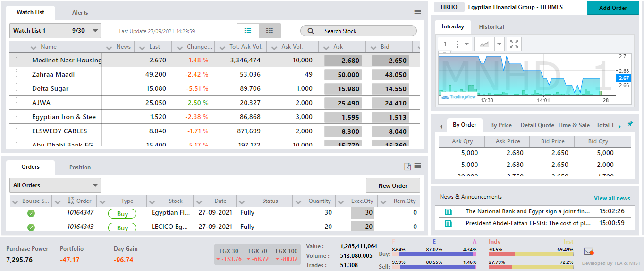The image size is (644, 271).
Task: Click green status check for order 10164347
Action: pyautogui.click(x=31, y=213)
